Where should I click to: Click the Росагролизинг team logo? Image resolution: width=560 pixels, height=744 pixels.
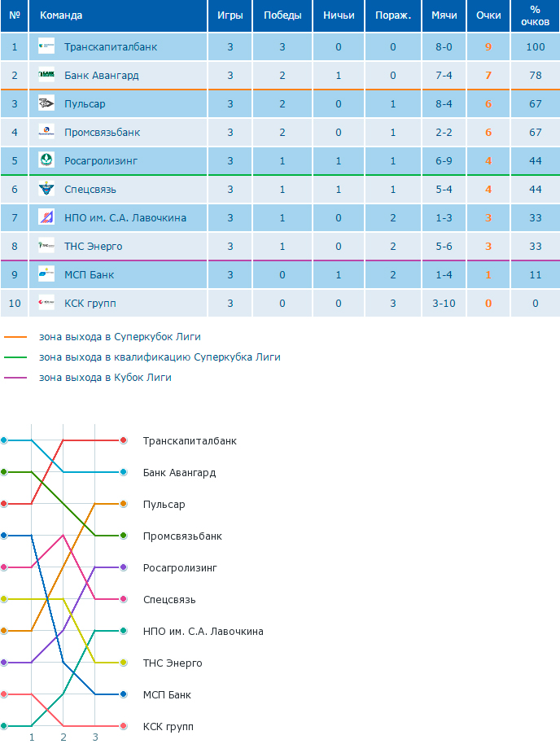point(46,160)
